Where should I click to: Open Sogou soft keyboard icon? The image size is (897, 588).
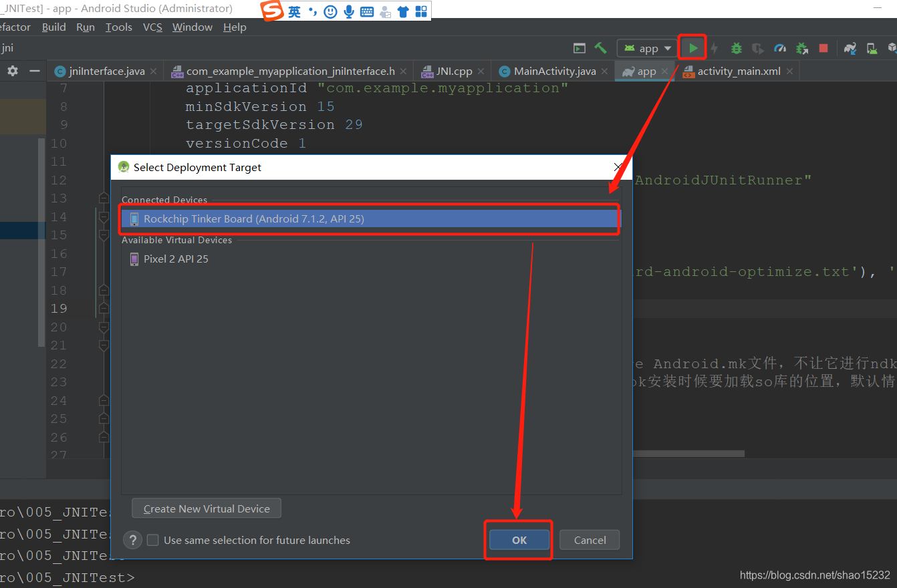tap(367, 12)
